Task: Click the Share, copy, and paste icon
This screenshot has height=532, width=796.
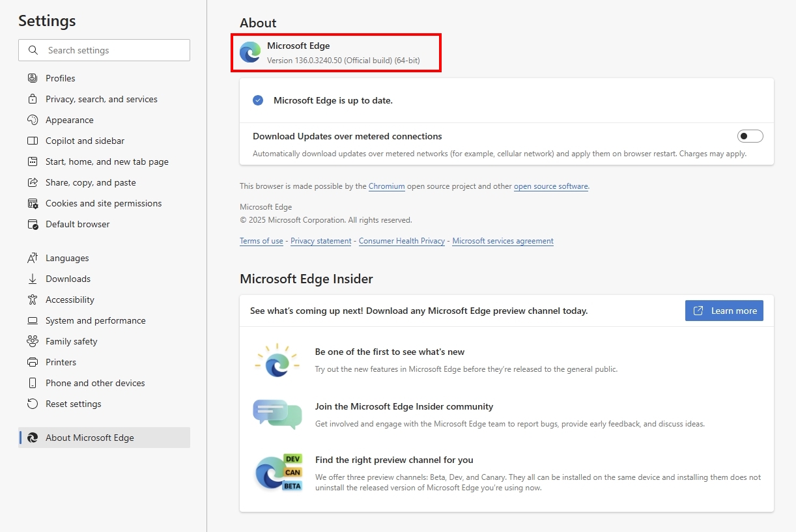Action: pos(33,182)
